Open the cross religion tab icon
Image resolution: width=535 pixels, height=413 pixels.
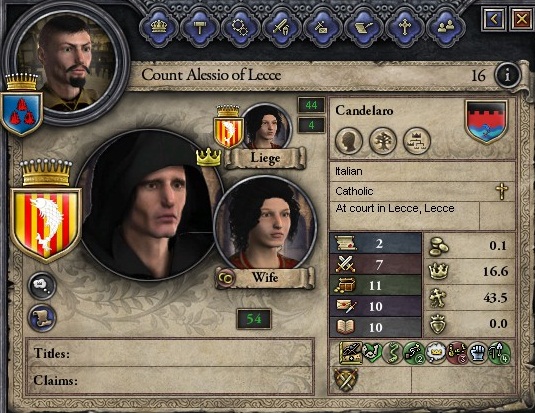pyautogui.click(x=405, y=26)
